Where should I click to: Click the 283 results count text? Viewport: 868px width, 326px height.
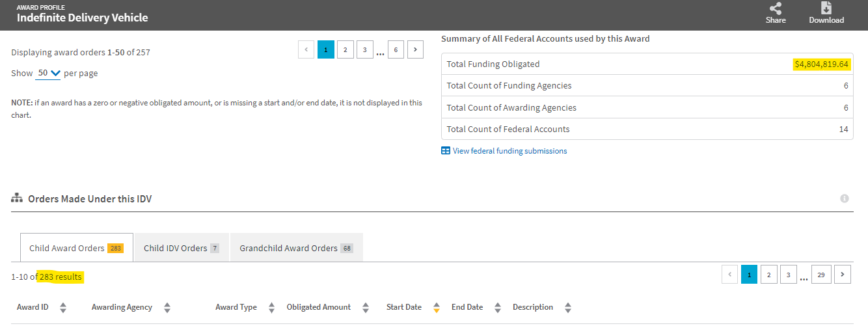[61, 277]
